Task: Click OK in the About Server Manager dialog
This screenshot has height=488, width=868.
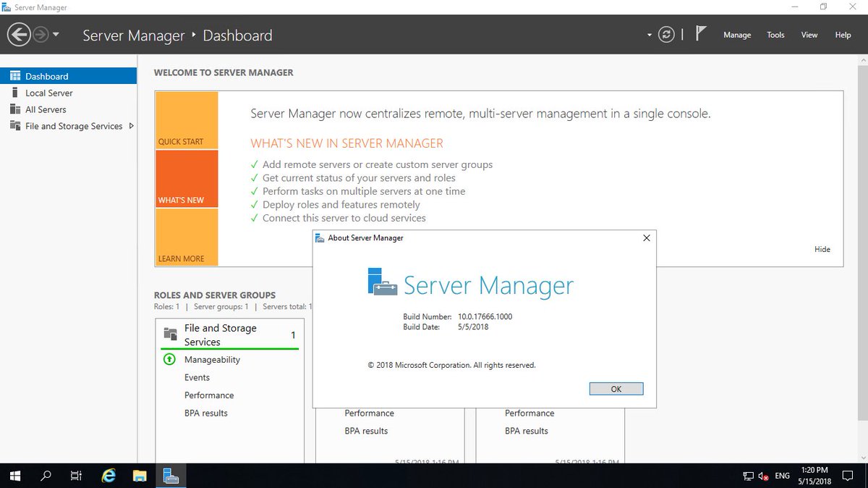Action: [x=616, y=388]
